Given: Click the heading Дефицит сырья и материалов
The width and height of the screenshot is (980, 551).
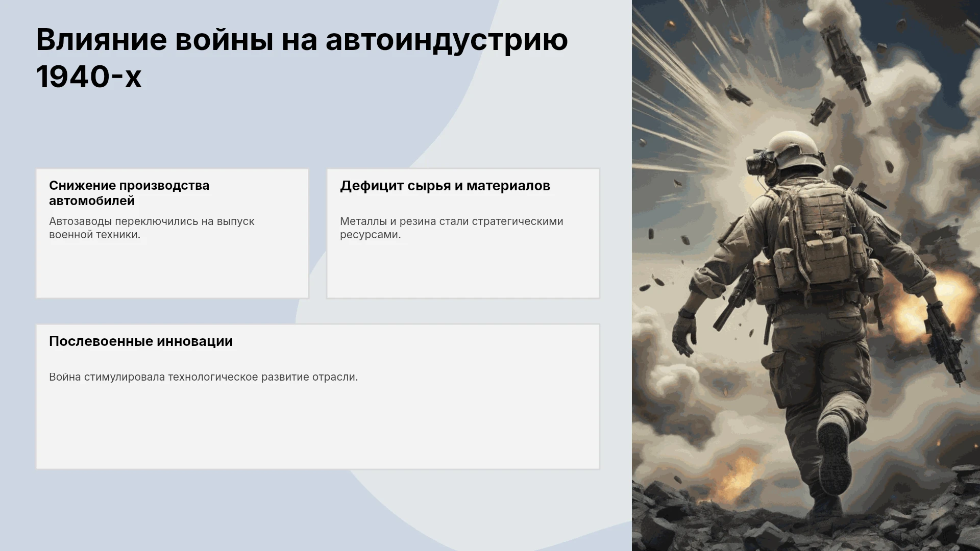Looking at the screenshot, I should point(445,186).
